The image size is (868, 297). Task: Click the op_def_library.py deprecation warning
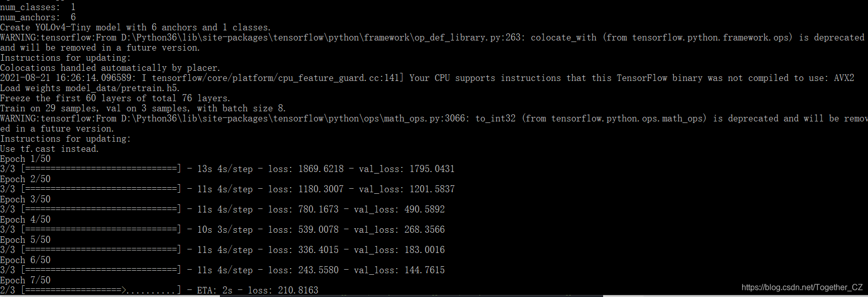click(x=432, y=43)
